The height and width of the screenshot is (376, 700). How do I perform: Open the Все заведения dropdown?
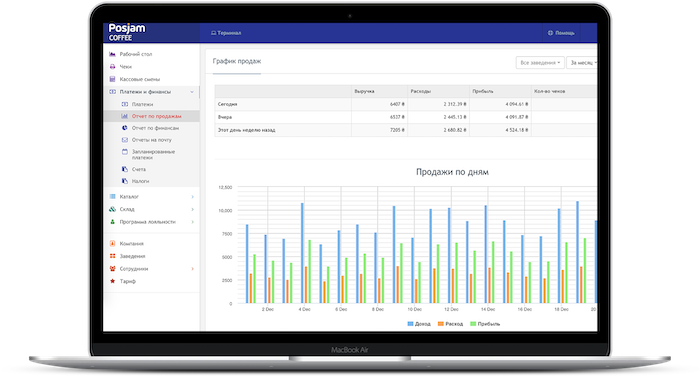click(540, 63)
